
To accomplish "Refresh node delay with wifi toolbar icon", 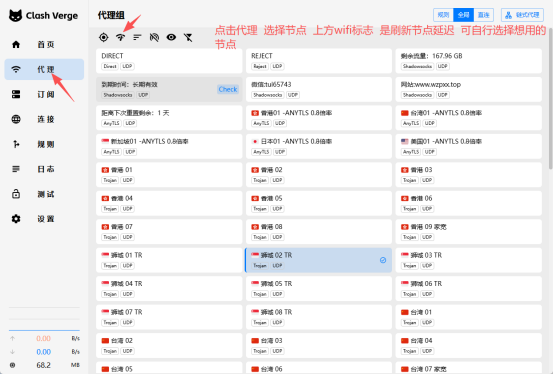I will tap(120, 37).
